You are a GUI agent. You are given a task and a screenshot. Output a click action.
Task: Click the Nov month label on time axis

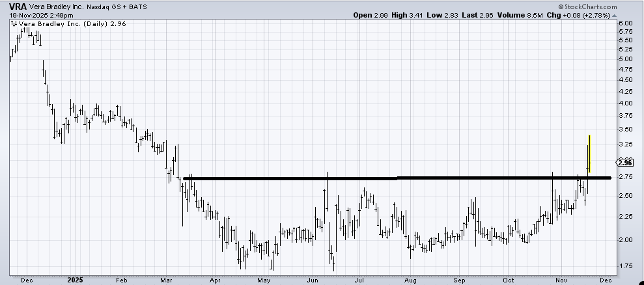pyautogui.click(x=559, y=280)
